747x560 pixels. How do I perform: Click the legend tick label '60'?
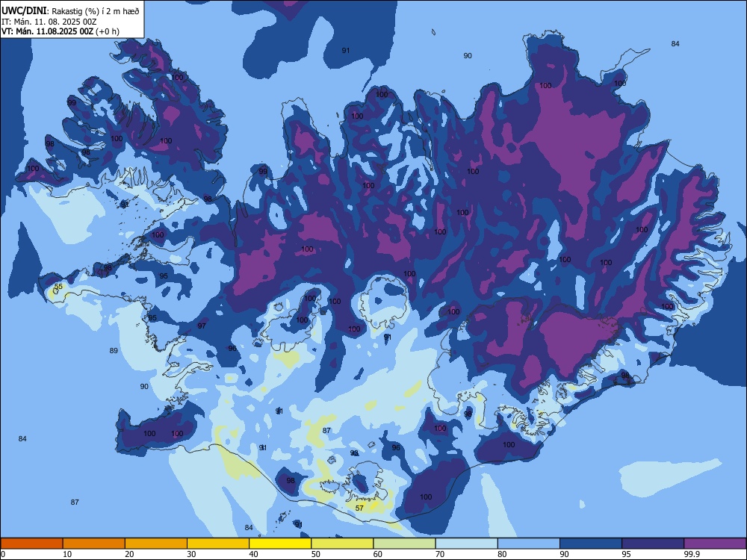click(x=378, y=554)
